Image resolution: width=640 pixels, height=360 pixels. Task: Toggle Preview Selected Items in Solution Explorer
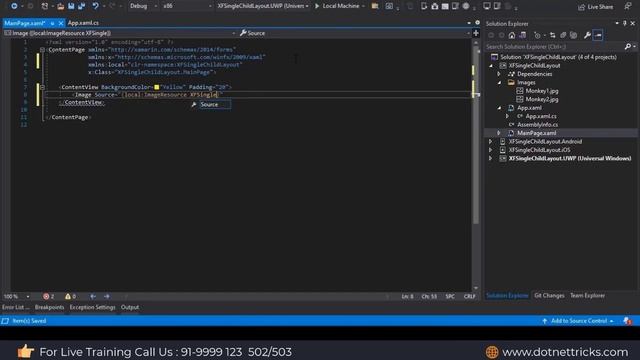(x=598, y=36)
